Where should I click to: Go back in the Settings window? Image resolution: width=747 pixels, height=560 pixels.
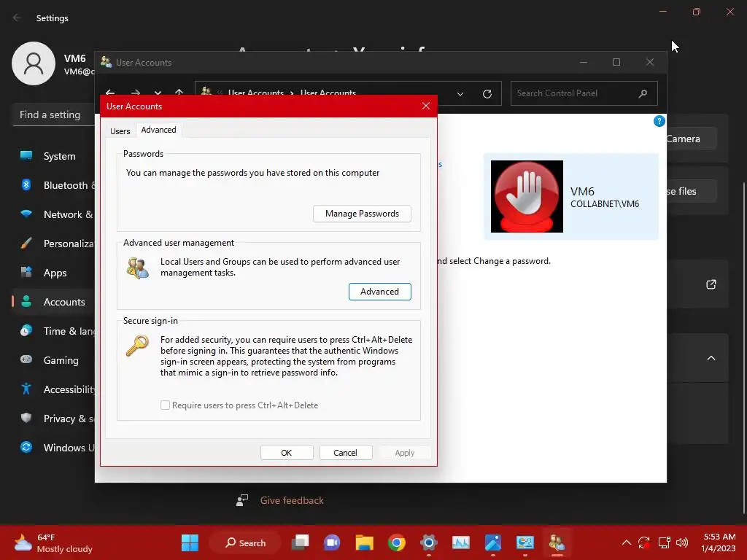point(17,17)
